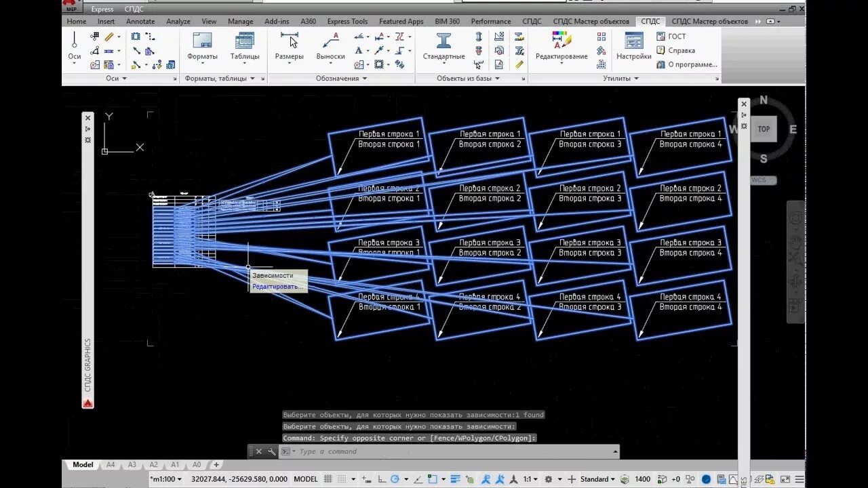Viewport: 868px width, 488px height.
Task: Click the ribbon minimize arrow button
Action: point(770,22)
